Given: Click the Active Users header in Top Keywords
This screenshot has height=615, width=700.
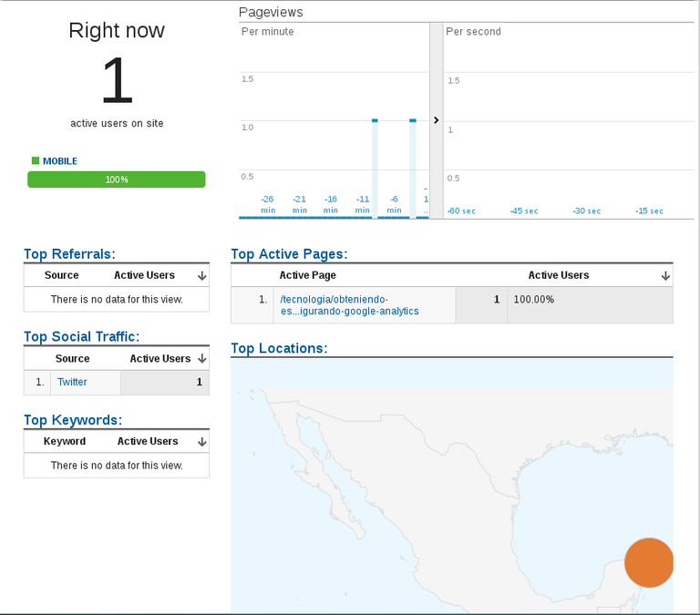Looking at the screenshot, I should [148, 441].
